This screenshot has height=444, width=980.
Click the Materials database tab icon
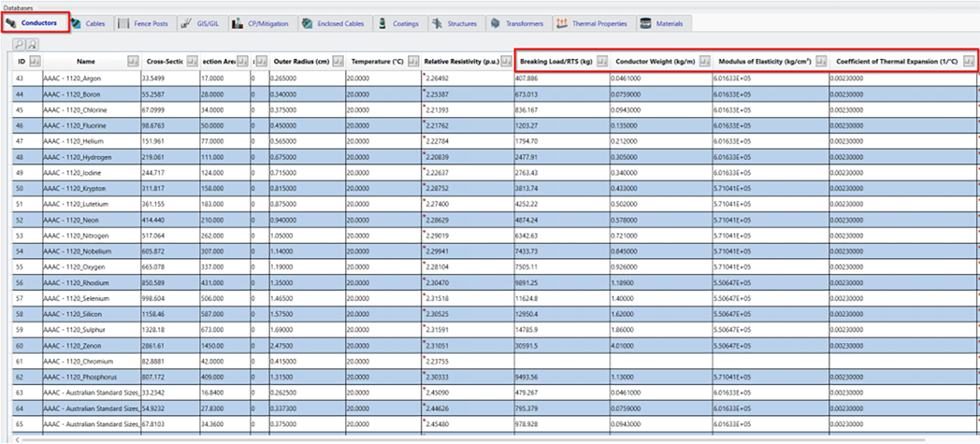coord(645,24)
